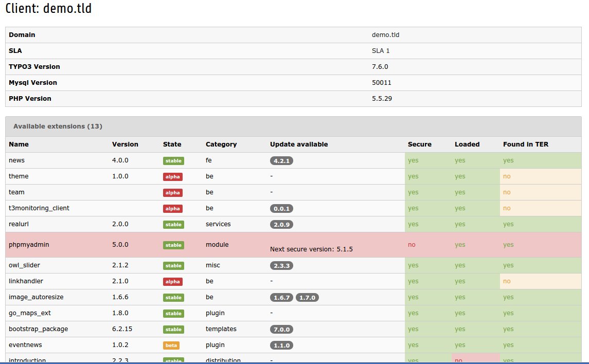Screen dimensions: 589x364
Task: Click the stable state label for go_maps_ext
Action: [x=173, y=313]
